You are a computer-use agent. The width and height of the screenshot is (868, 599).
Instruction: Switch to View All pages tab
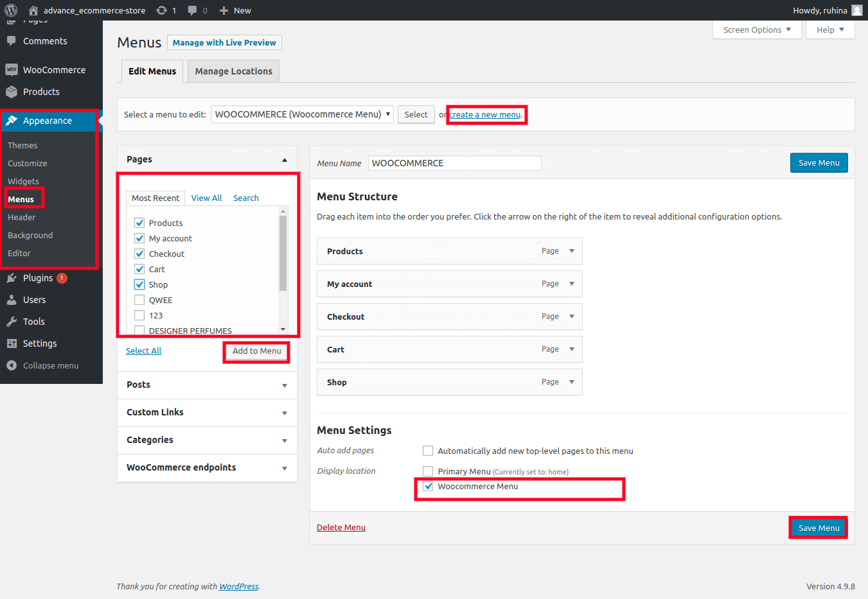[206, 198]
